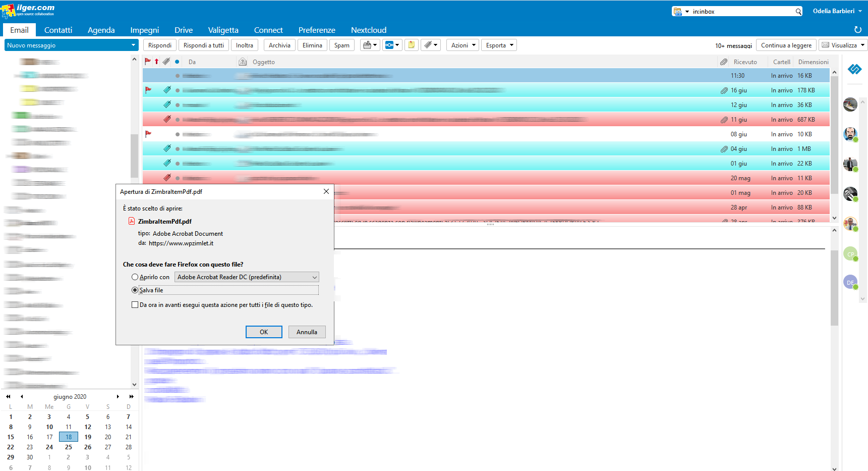
Task: Close the Apertura di ZimbraItemPdf.pdf dialog
Action: 326,191
